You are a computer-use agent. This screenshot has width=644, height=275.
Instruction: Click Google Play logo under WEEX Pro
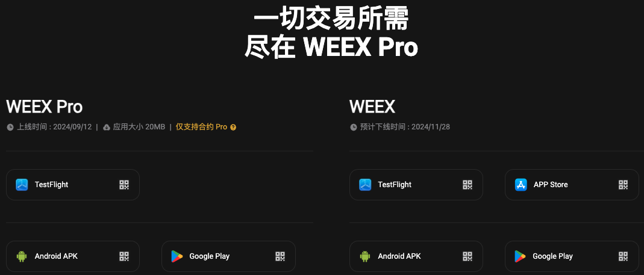(x=177, y=256)
